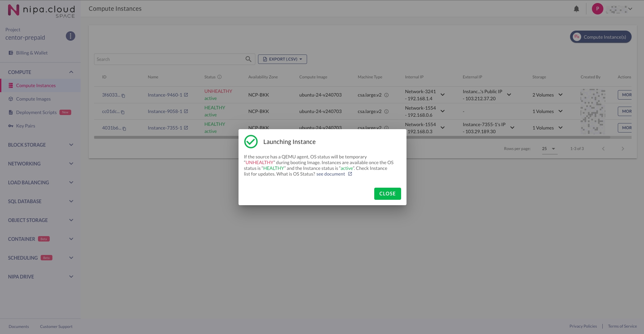Expand the BLOCK STORAGE section
The width and height of the screenshot is (644, 334).
pyautogui.click(x=71, y=145)
